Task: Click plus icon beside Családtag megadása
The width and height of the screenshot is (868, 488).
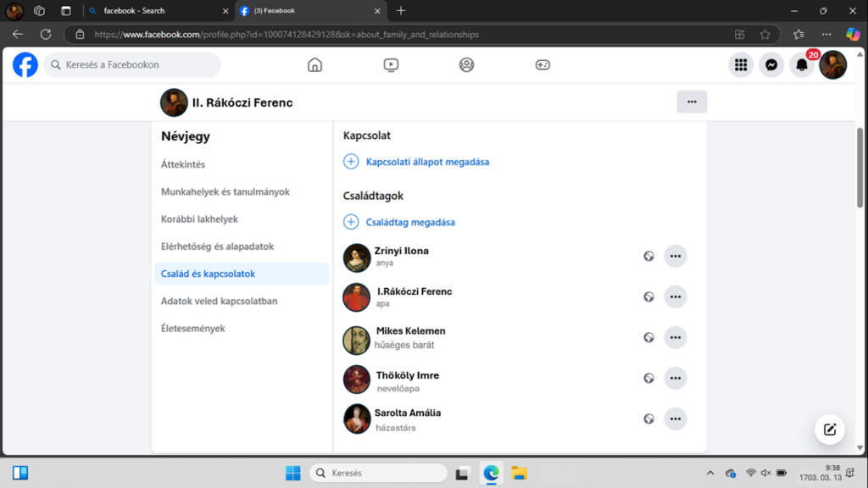Action: point(351,222)
